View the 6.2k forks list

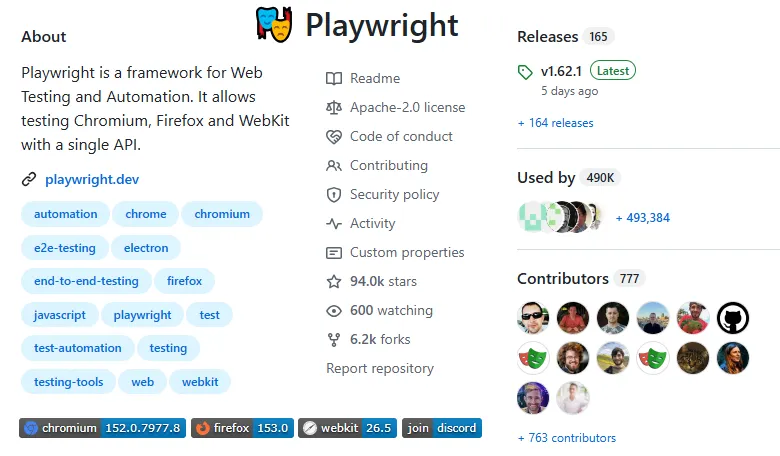tap(380, 340)
